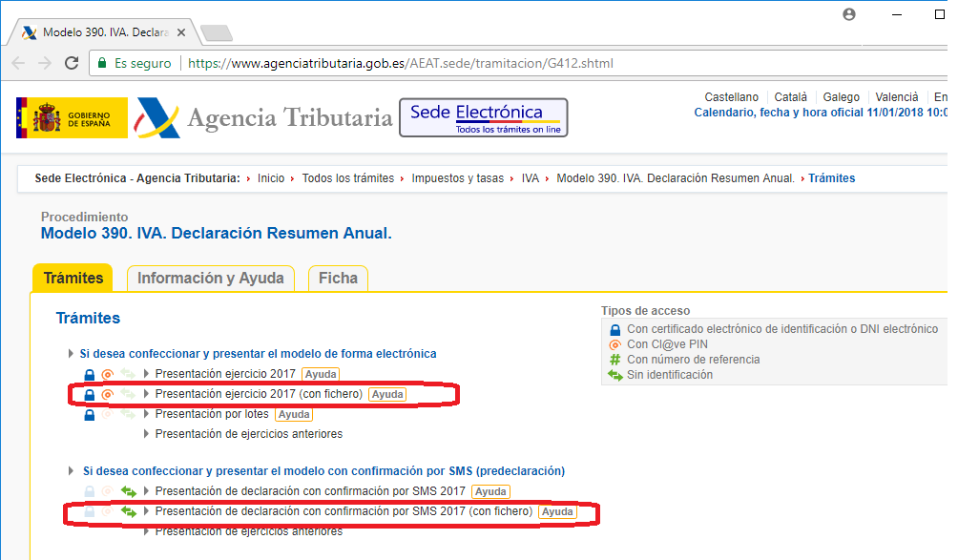Switch language to Valencià
The width and height of the screenshot is (958, 560).
pos(896,97)
